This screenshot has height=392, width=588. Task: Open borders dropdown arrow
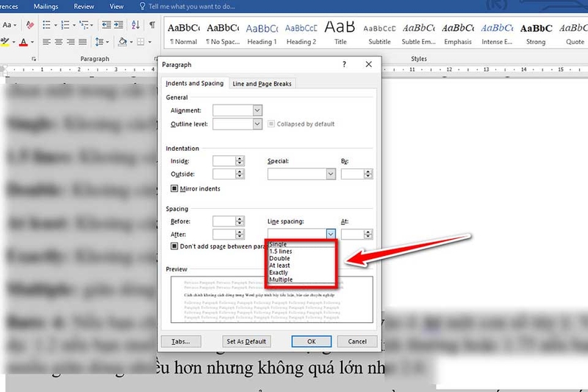point(149,42)
